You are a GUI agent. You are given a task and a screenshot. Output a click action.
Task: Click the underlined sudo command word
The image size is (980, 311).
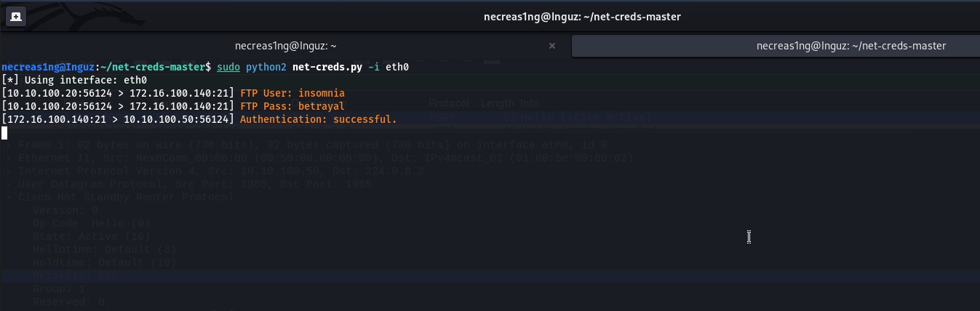[x=228, y=67]
